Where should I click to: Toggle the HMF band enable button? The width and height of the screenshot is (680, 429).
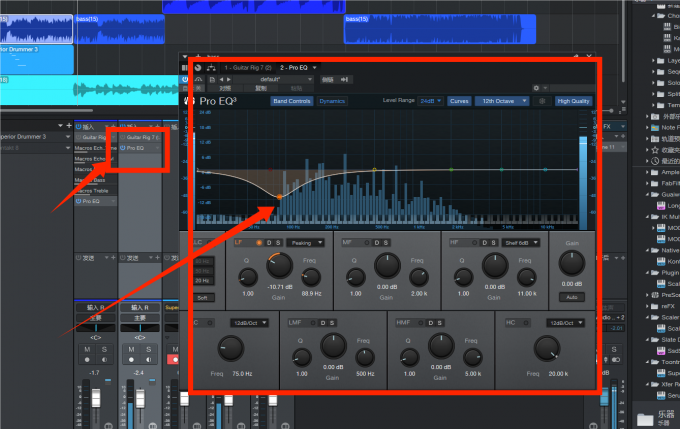coord(421,323)
